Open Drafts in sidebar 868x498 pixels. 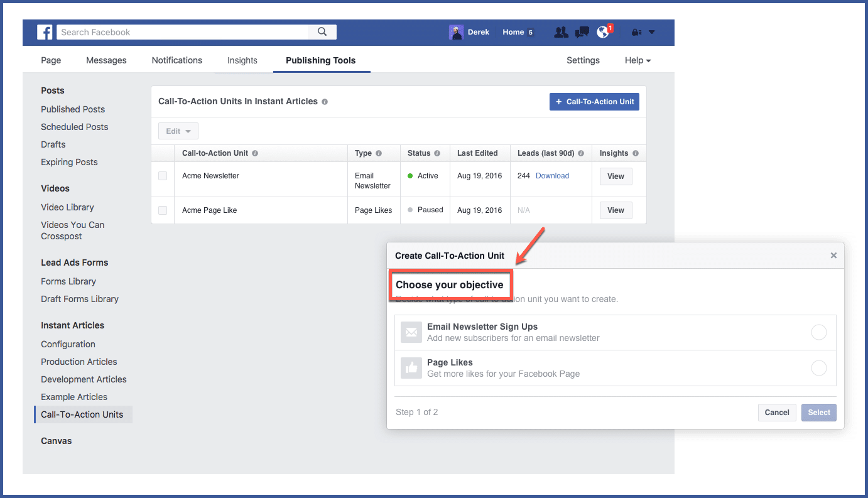(x=53, y=144)
